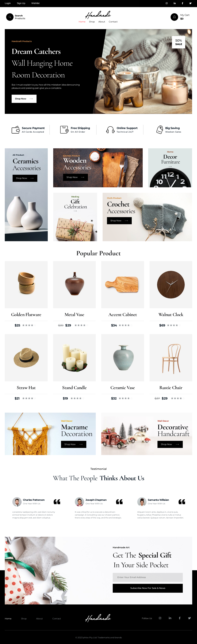Click Shop Now on Dream Catchers banner
Screen dimensions: 197x644
pos(24,99)
